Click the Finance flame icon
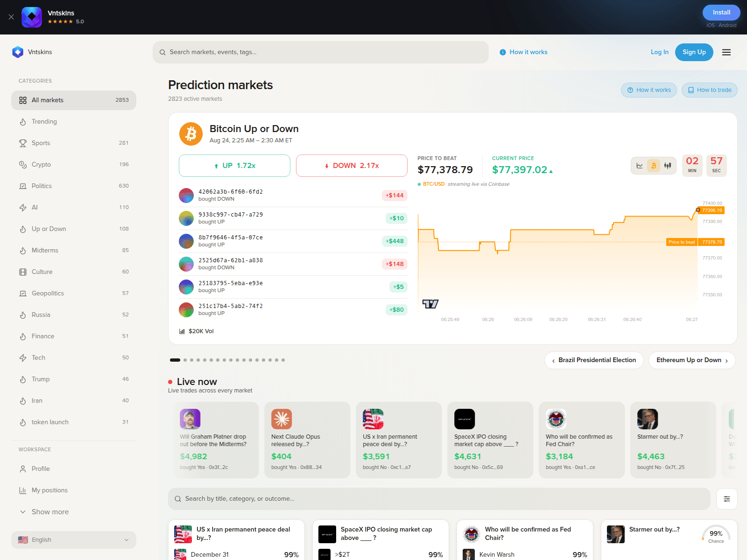Image resolution: width=747 pixels, height=560 pixels. [x=23, y=336]
